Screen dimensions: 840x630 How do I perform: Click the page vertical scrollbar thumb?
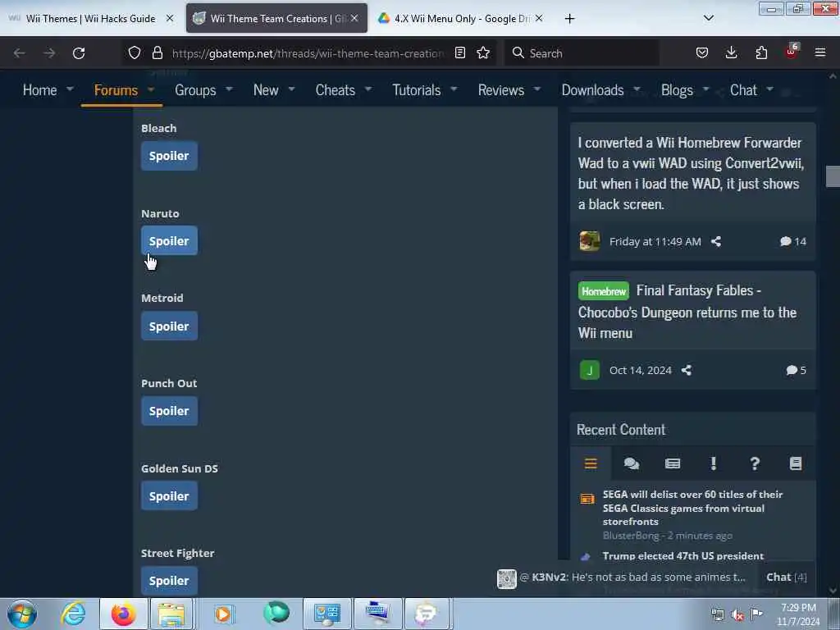tap(833, 176)
